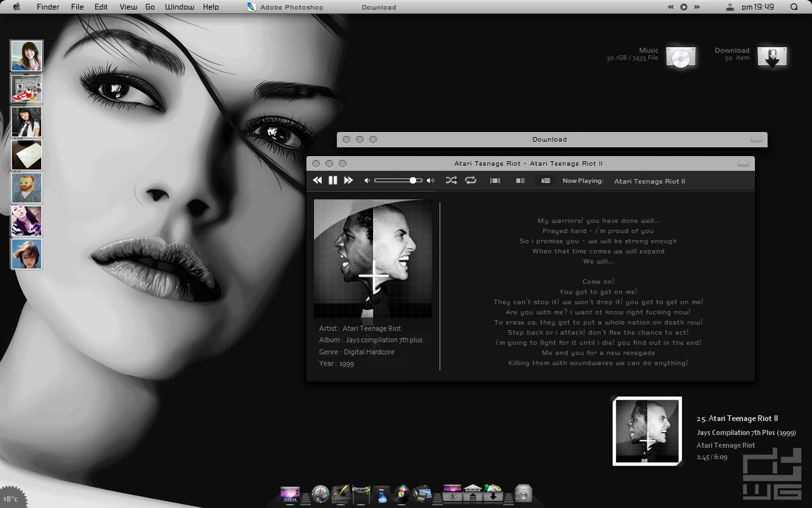Image resolution: width=812 pixels, height=508 pixels.
Task: Open thumbnail of woman in striped top
Action: click(x=27, y=221)
